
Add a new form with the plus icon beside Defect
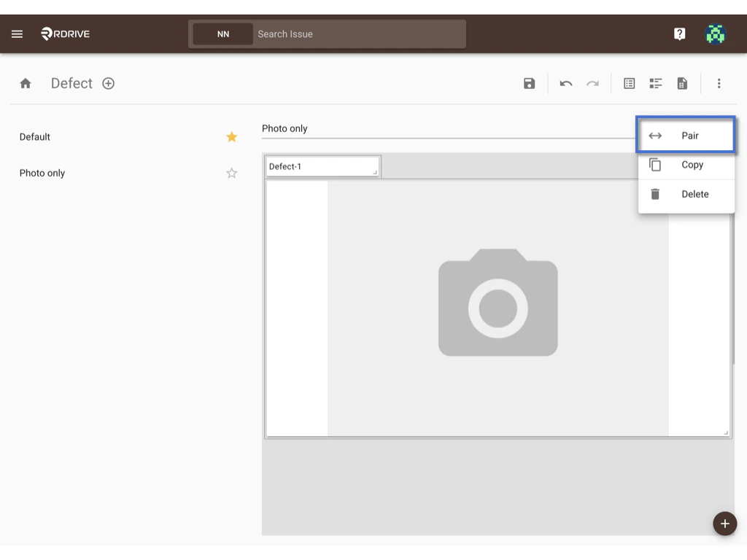tap(108, 83)
